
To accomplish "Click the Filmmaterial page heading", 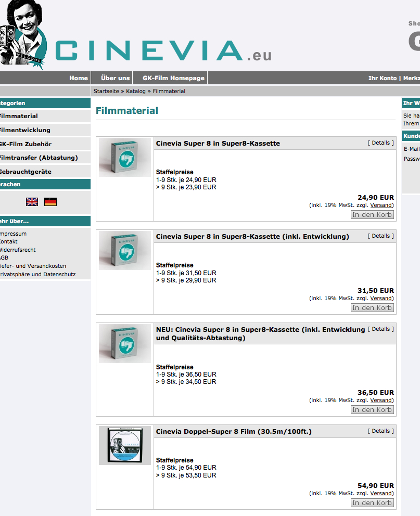I will pyautogui.click(x=127, y=111).
